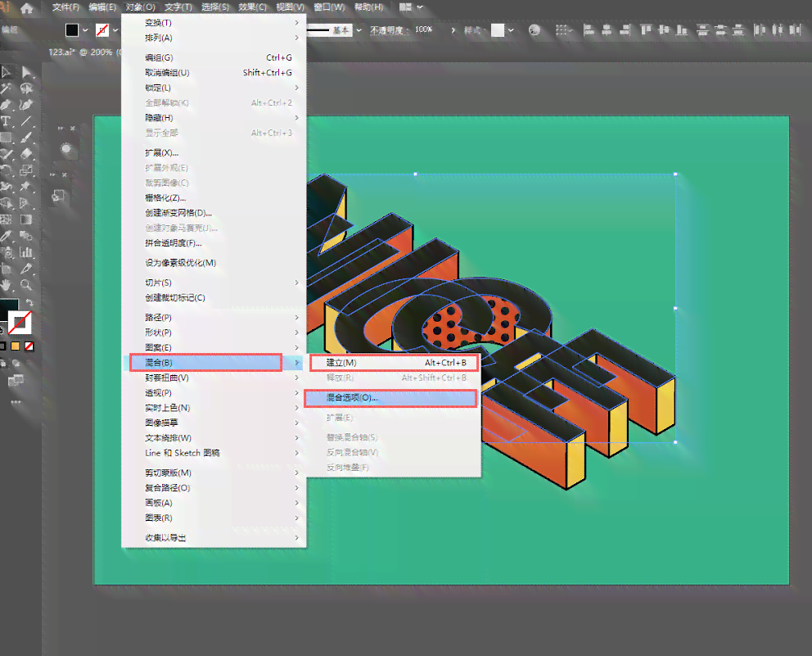Select the Slice tool
Screen dimensions: 812x656
pyautogui.click(x=26, y=269)
